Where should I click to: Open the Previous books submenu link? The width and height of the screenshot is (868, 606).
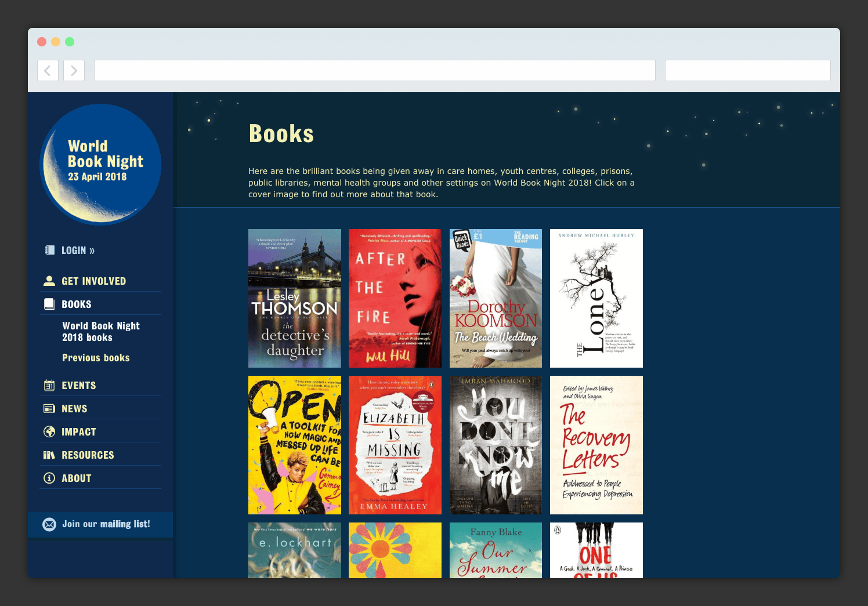point(96,358)
